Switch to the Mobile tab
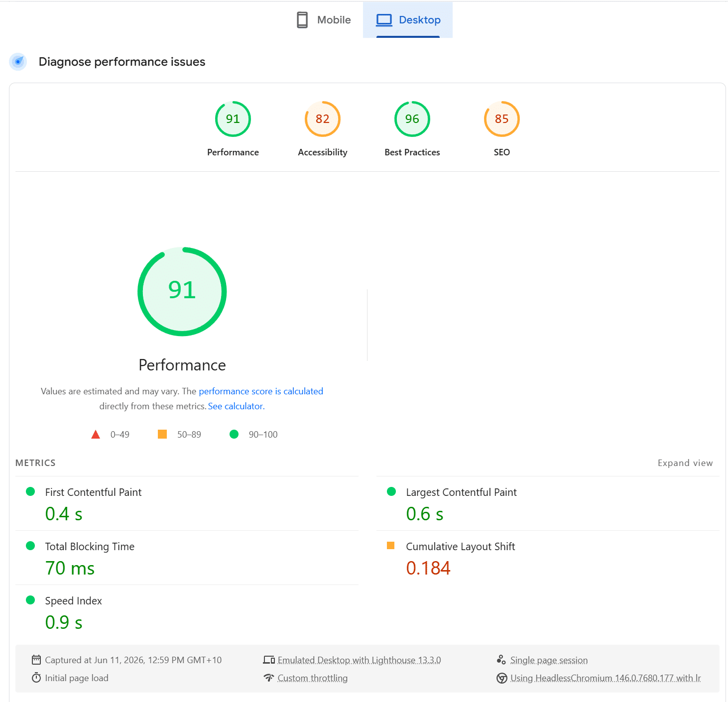 (x=324, y=20)
